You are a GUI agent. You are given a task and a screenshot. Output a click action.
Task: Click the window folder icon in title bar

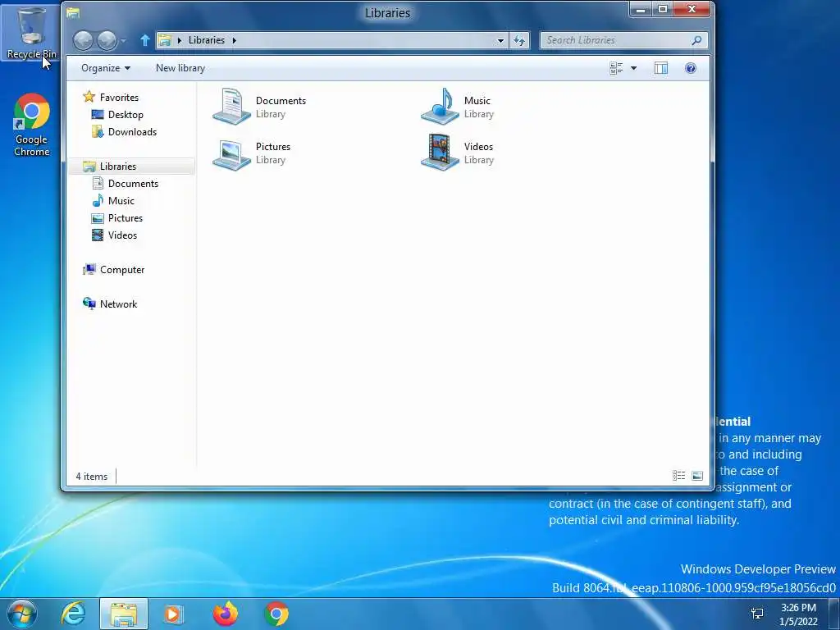(73, 13)
